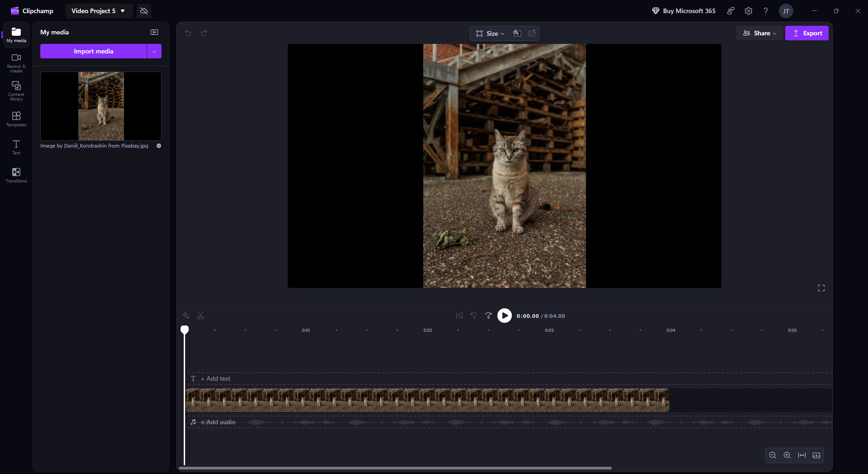868x474 pixels.
Task: Switch to the Text sidebar tab
Action: (x=16, y=147)
